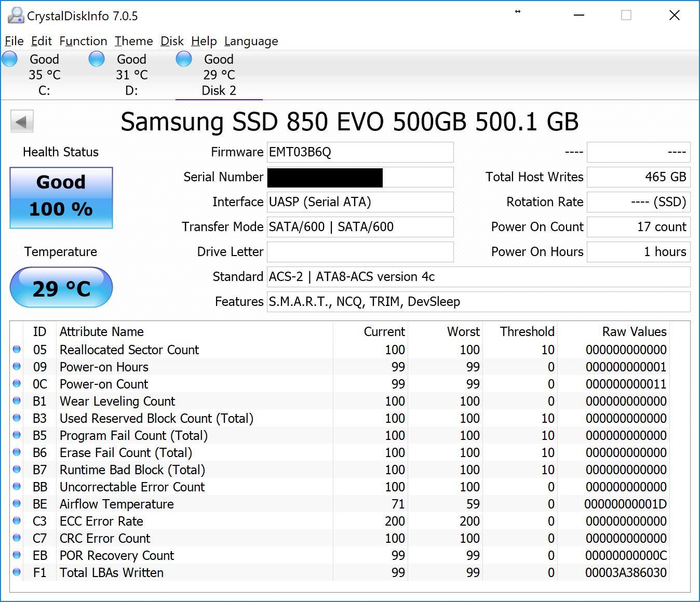Maximize the CrystalDiskInfo window
Image resolution: width=700 pixels, height=602 pixels.
[x=626, y=16]
